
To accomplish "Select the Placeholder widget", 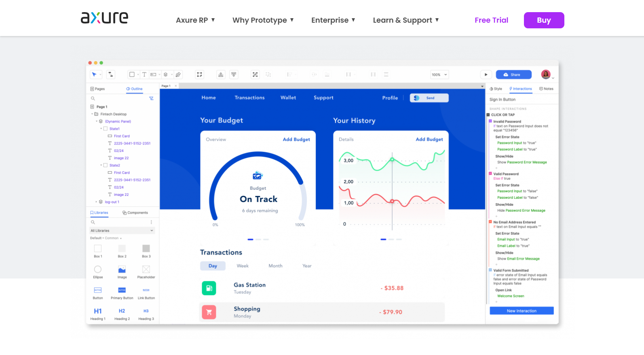I will 146,272.
